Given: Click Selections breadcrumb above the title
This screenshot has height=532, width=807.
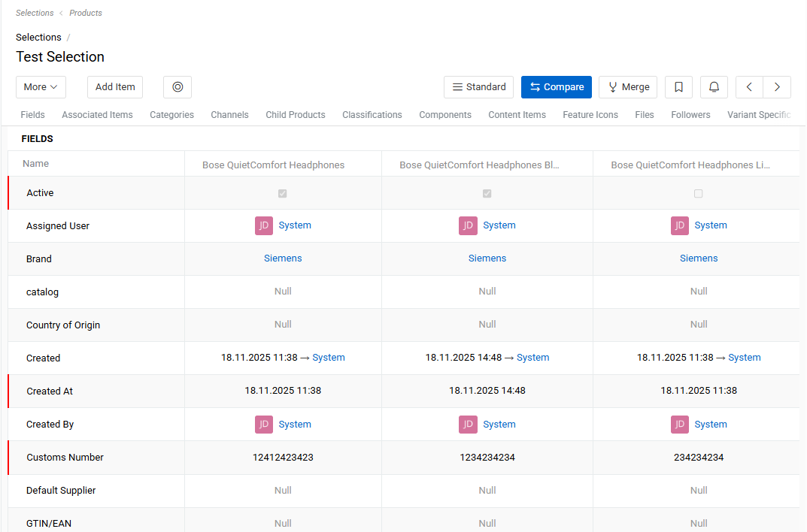Looking at the screenshot, I should [x=38, y=38].
